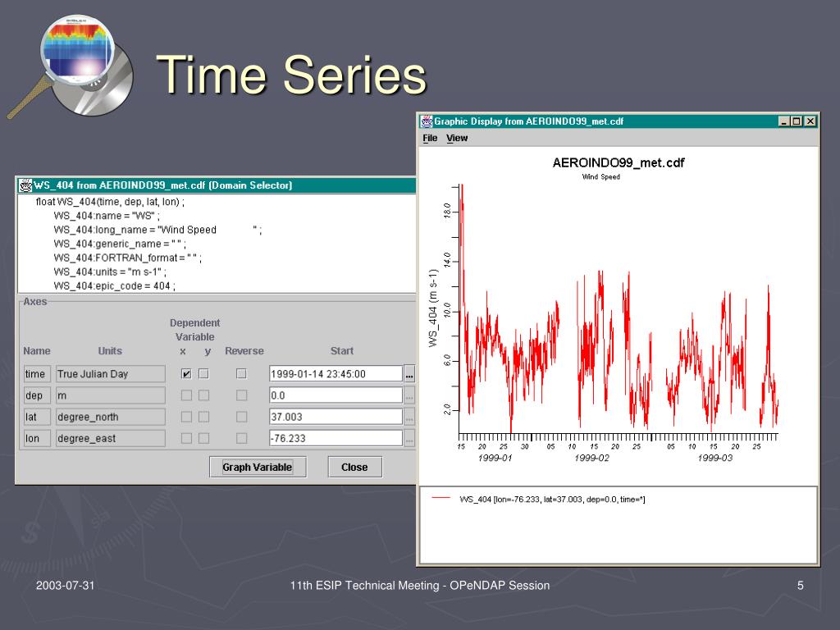Toggle the time Reverse checkbox
Image resolution: width=840 pixels, height=630 pixels.
[x=242, y=373]
